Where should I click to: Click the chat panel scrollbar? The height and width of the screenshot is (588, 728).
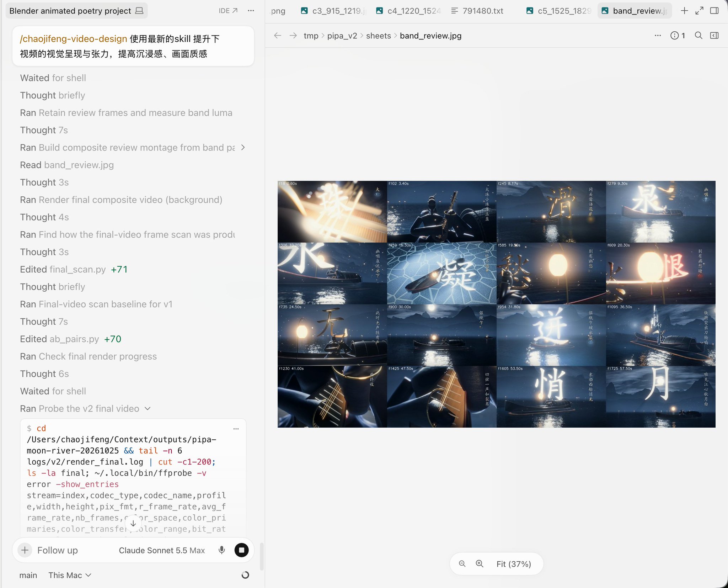pyautogui.click(x=262, y=557)
